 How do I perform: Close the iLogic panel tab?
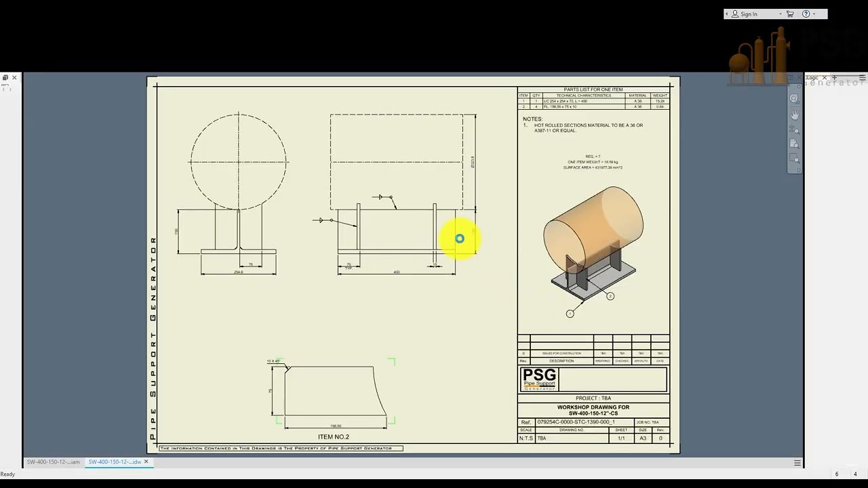825,78
